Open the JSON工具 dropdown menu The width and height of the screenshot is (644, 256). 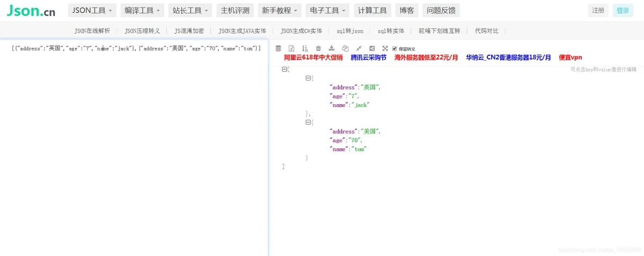pyautogui.click(x=93, y=10)
